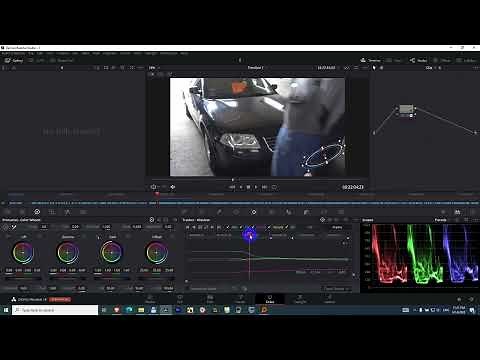Open the Camera Raw palette
The height and width of the screenshot is (360, 480).
tap(7, 212)
